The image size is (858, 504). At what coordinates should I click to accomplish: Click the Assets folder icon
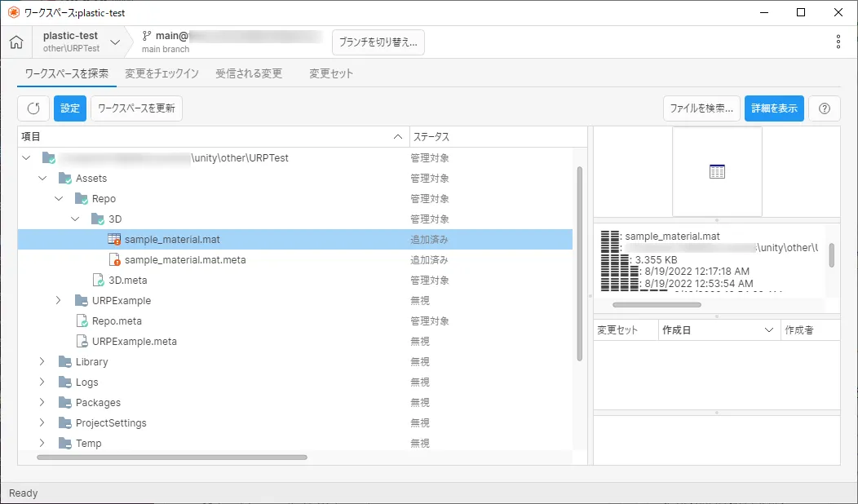[65, 179]
